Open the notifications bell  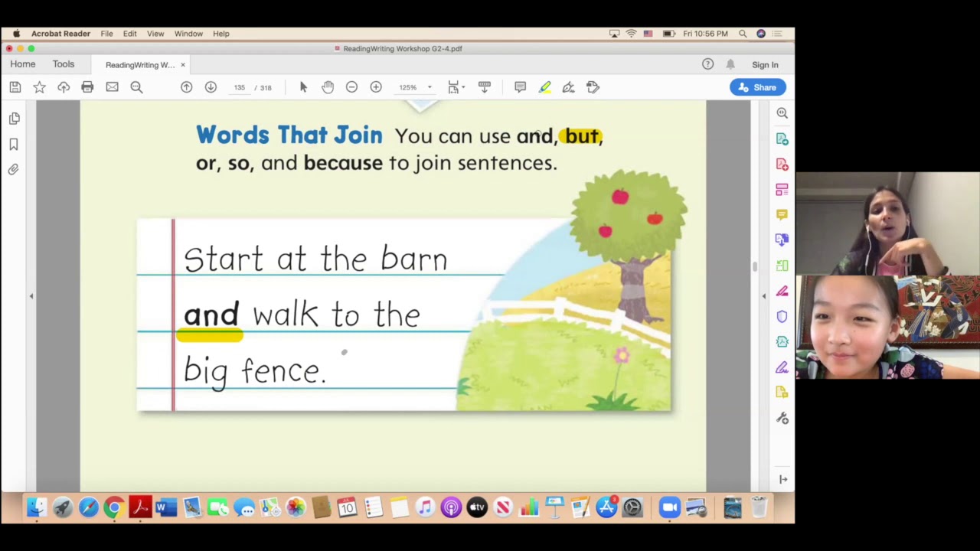(x=730, y=64)
